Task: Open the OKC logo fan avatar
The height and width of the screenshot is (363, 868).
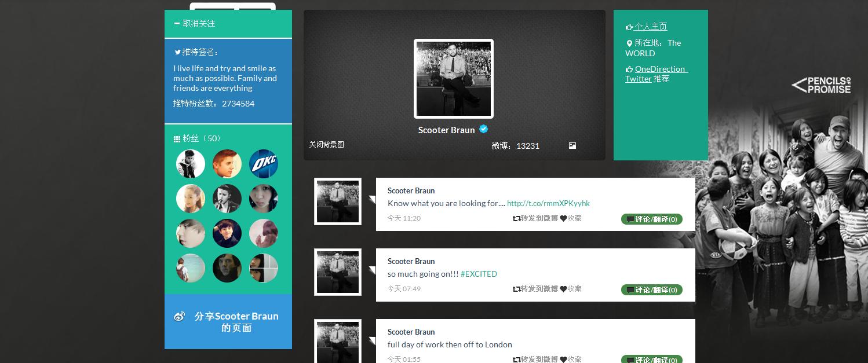Action: (x=264, y=164)
